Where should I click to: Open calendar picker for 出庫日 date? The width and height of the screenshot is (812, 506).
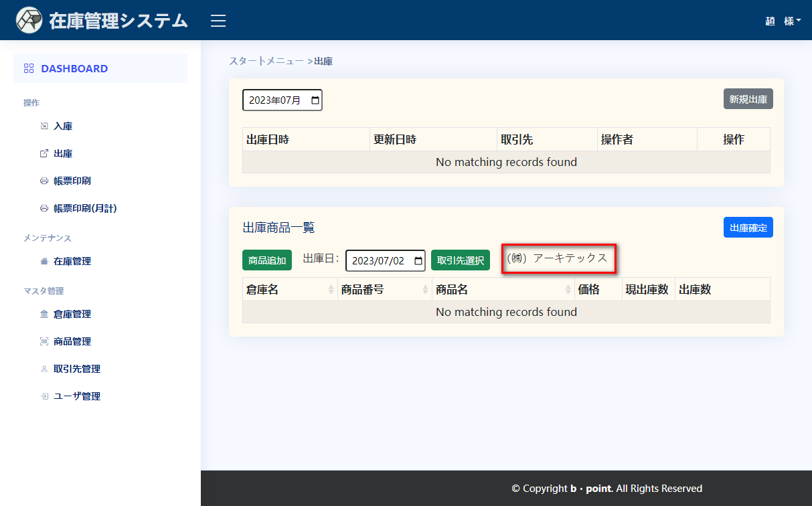click(418, 260)
